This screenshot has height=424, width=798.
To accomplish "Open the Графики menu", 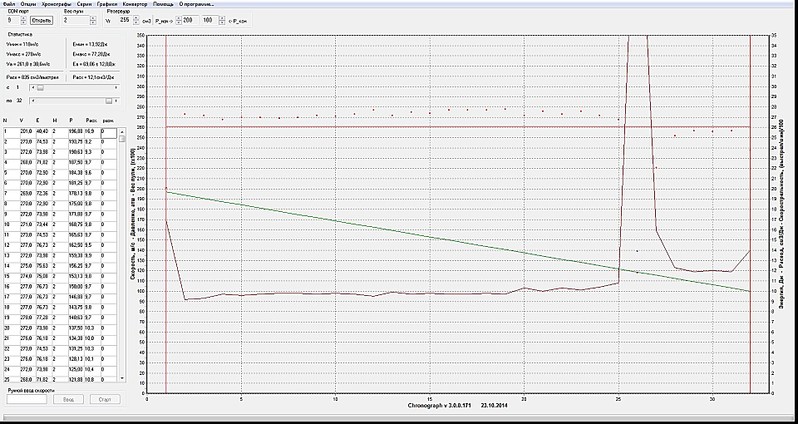I will 105,4.
